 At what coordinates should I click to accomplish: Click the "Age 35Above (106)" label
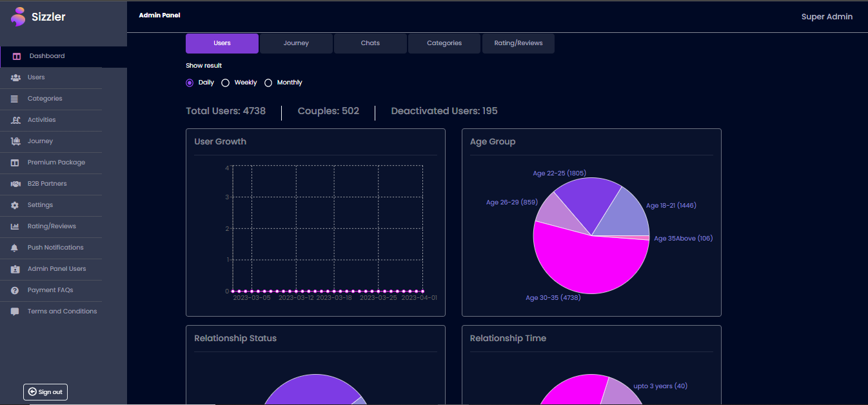684,239
